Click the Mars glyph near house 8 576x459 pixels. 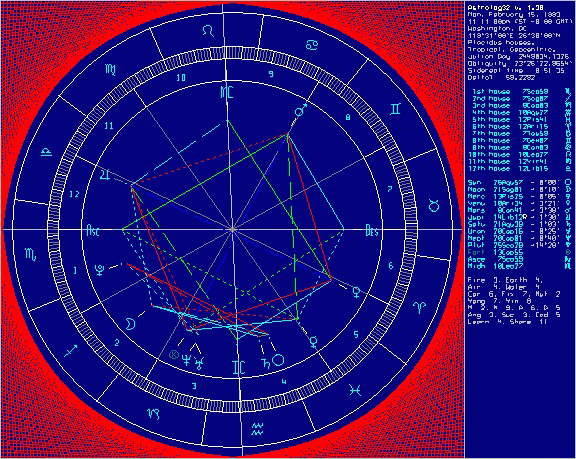tap(301, 110)
